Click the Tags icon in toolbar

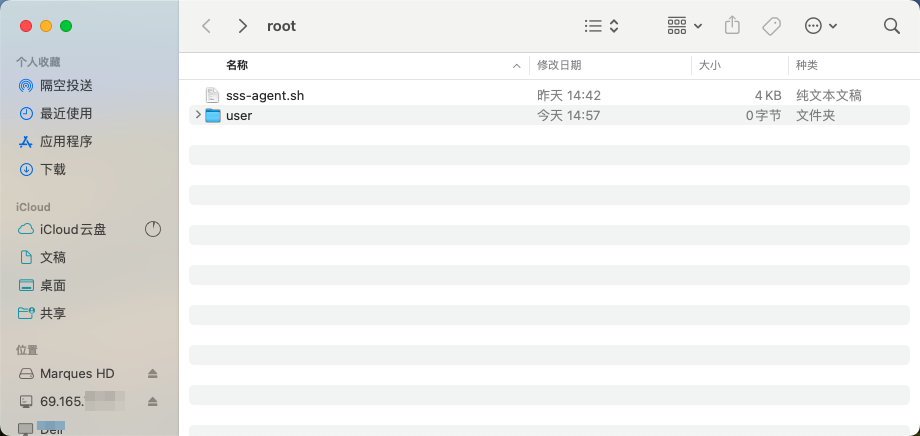point(771,26)
